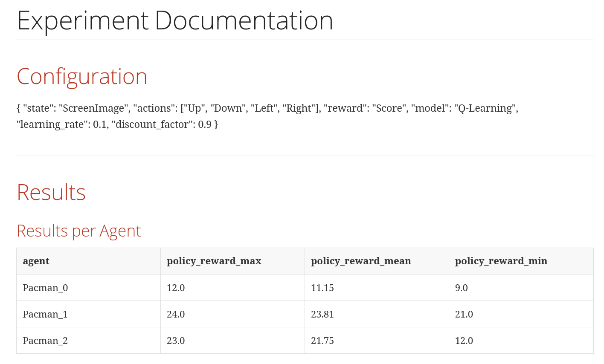Click the agent column header

coord(36,261)
